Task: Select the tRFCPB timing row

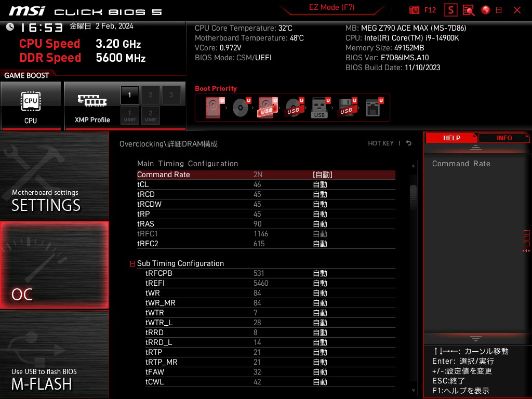Action: click(270, 273)
